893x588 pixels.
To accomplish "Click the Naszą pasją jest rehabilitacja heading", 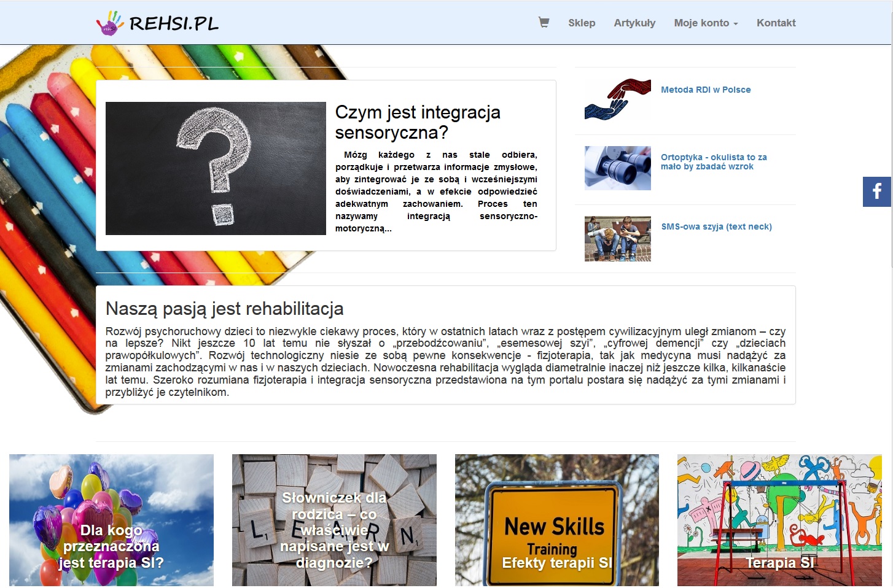I will coord(224,309).
